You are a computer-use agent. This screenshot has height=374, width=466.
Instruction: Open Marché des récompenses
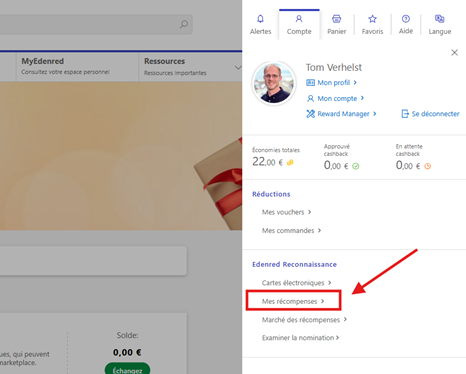pos(301,320)
